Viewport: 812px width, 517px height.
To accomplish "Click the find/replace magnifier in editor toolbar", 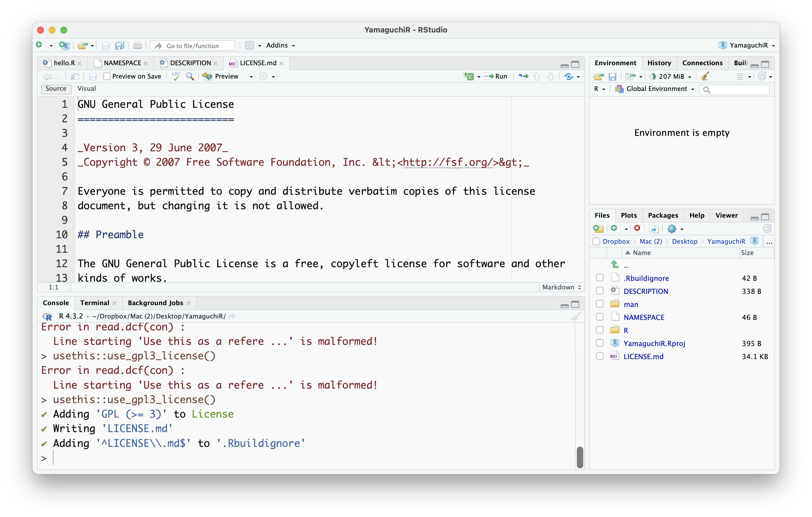I will point(190,76).
